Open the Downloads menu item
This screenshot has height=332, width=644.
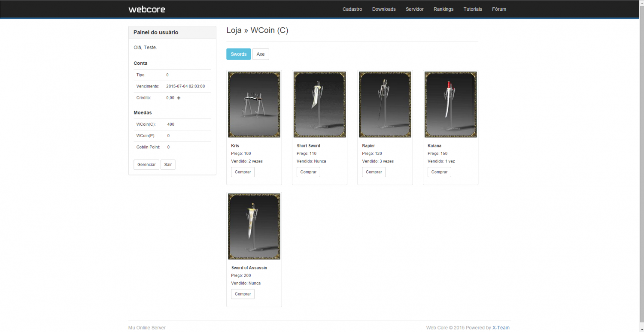pyautogui.click(x=384, y=9)
